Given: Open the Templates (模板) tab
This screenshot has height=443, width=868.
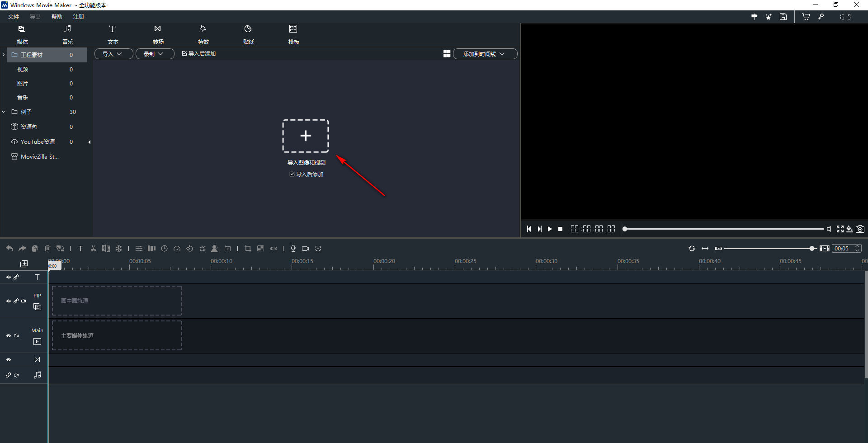Looking at the screenshot, I should 293,34.
